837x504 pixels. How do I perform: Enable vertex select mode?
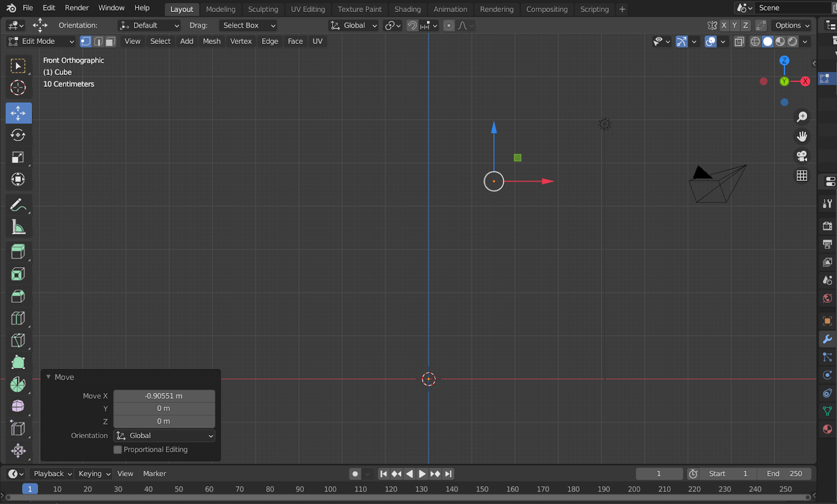tap(86, 41)
